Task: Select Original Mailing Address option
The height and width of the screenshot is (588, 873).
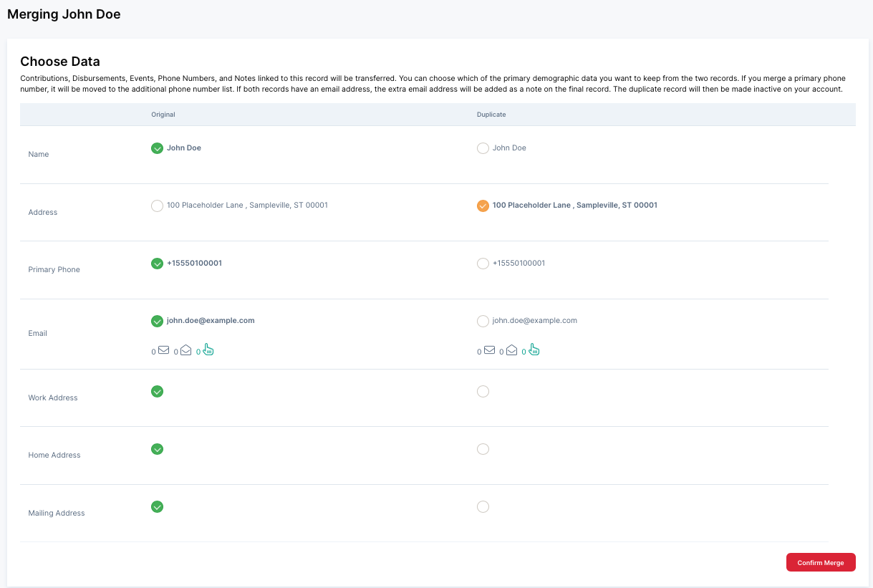Action: coord(158,506)
